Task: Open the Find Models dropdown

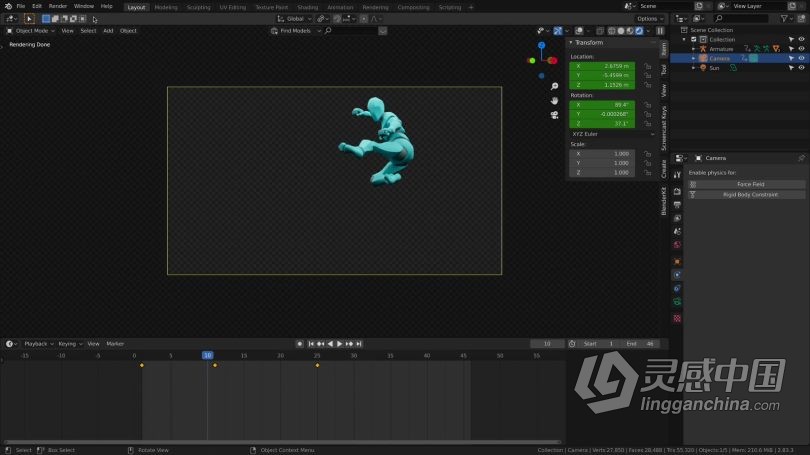Action: click(295, 31)
